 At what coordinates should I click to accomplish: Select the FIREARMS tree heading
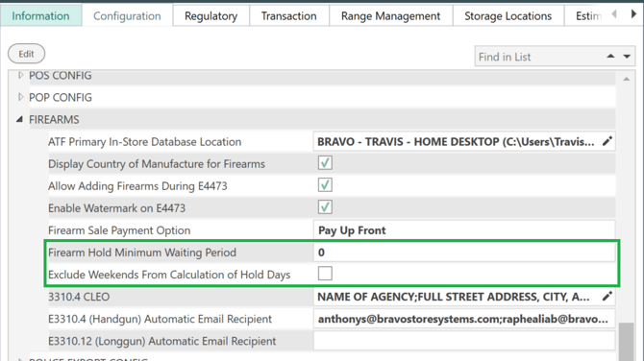54,119
